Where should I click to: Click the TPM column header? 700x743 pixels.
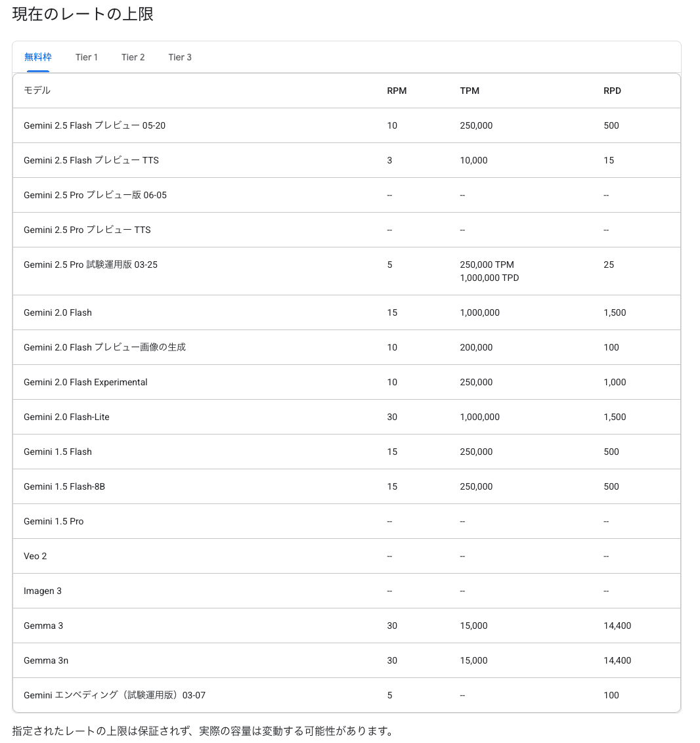coord(470,91)
